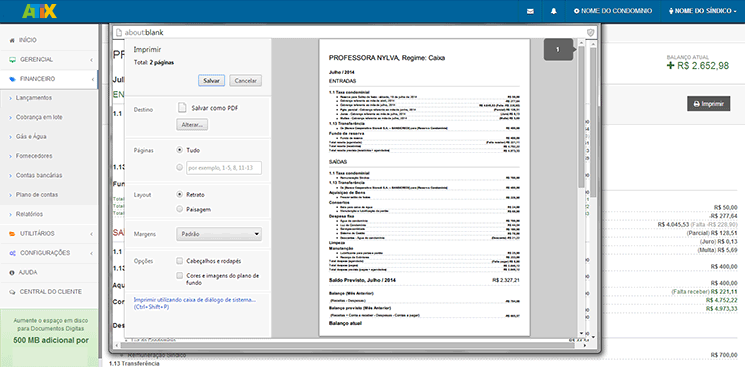Open the mail envelope icon in header

point(530,11)
